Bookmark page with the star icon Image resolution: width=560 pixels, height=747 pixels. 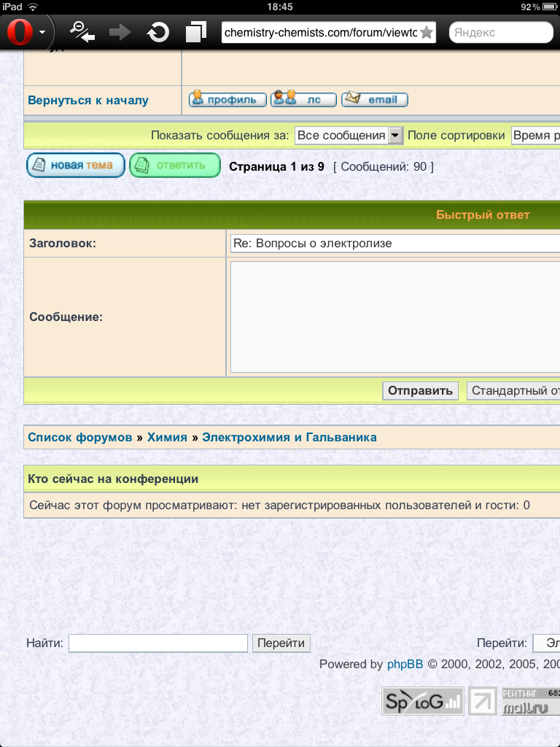[x=427, y=33]
